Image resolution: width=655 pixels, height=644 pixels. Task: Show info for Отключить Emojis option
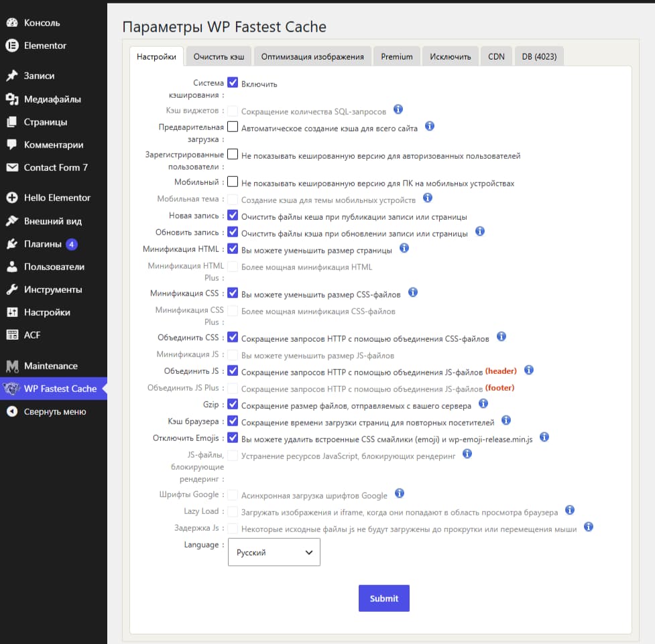coord(544,438)
